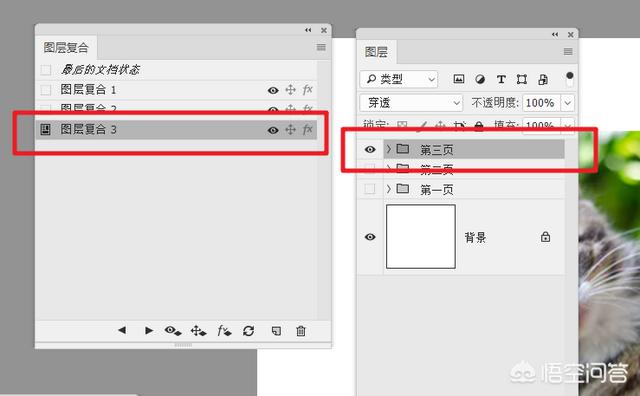Update positions of selected layer comp
This screenshot has width=640, height=396.
click(x=198, y=330)
